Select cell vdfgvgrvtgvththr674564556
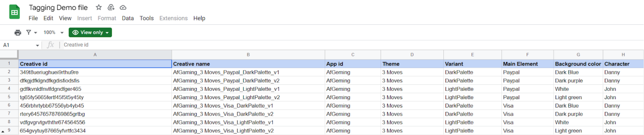Viewport: 644px width, 135px height. 95,122
